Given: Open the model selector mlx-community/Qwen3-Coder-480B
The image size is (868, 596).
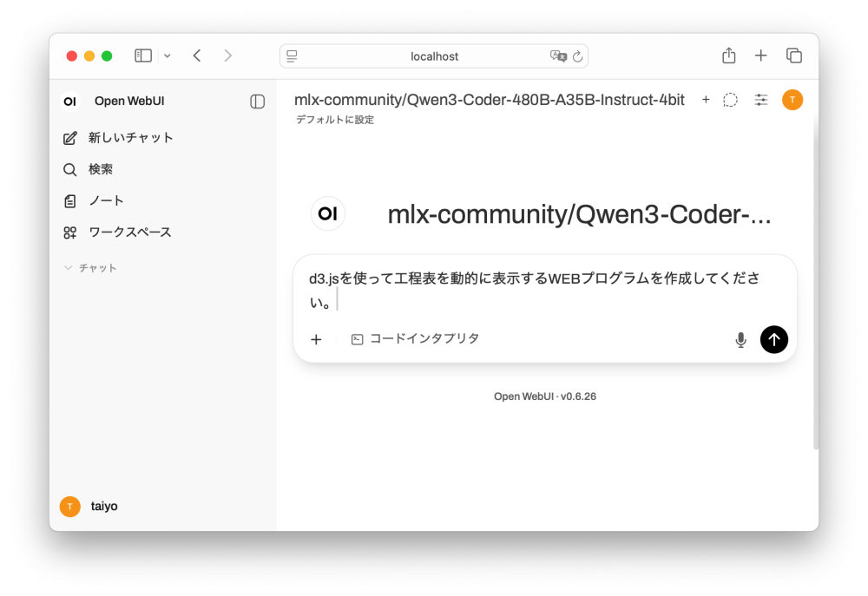Looking at the screenshot, I should pyautogui.click(x=490, y=100).
